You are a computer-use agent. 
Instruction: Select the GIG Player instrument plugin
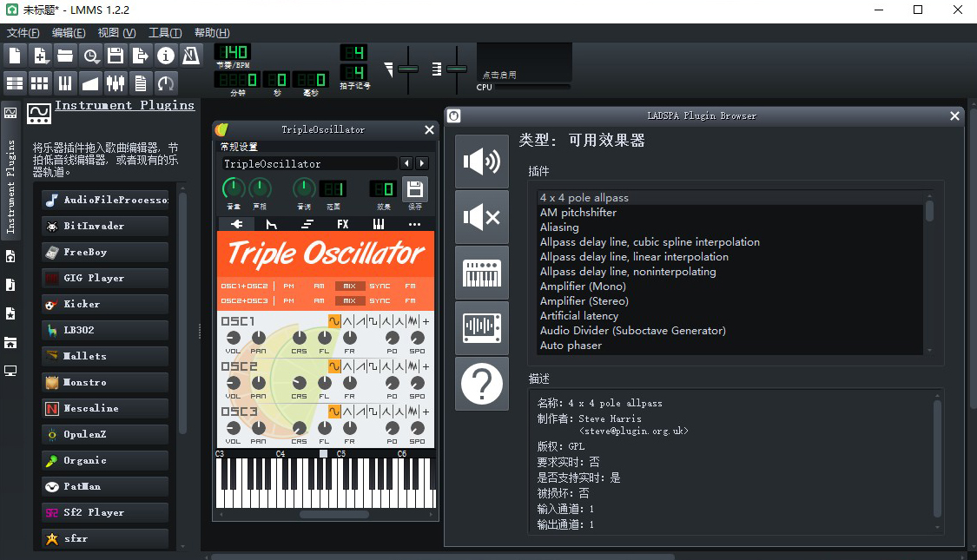coord(105,278)
